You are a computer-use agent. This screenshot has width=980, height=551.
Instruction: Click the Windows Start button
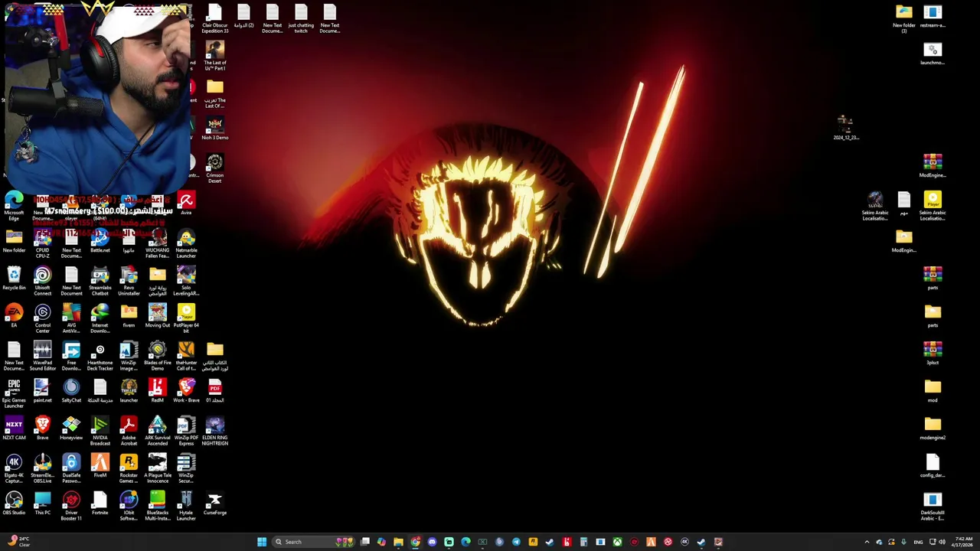tap(262, 542)
